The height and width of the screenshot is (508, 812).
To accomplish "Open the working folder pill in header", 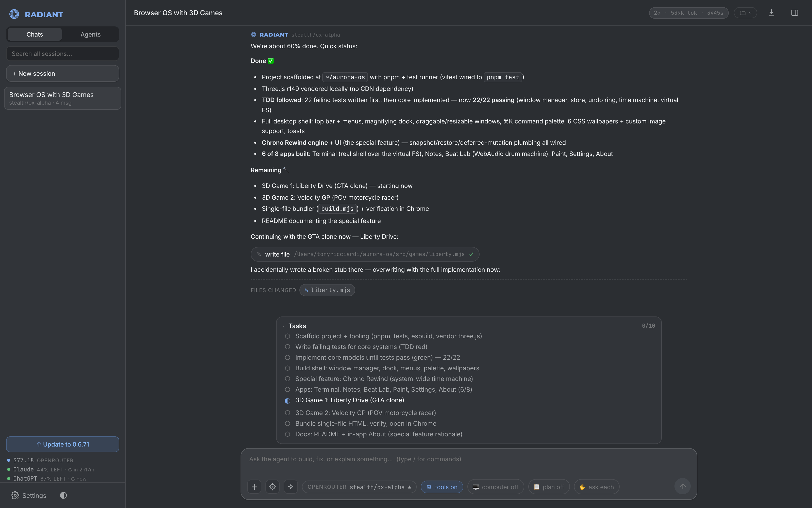I will [745, 13].
